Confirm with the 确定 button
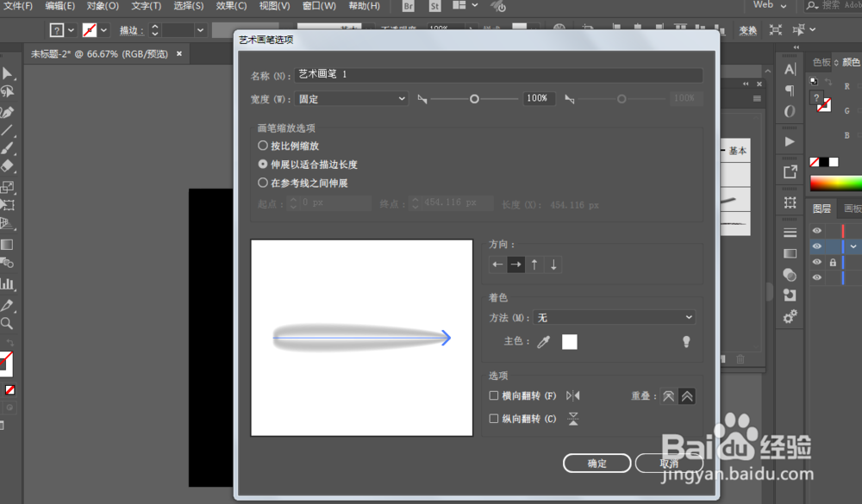 (x=597, y=464)
